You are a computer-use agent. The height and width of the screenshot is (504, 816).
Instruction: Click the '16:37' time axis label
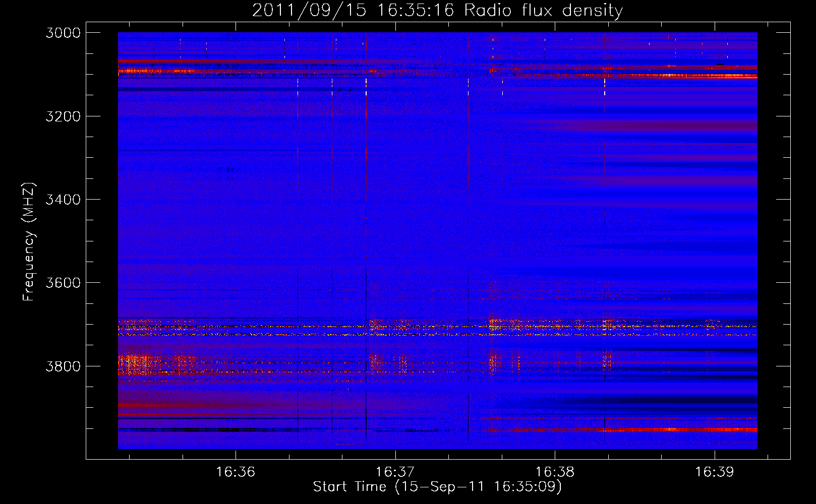point(395,472)
